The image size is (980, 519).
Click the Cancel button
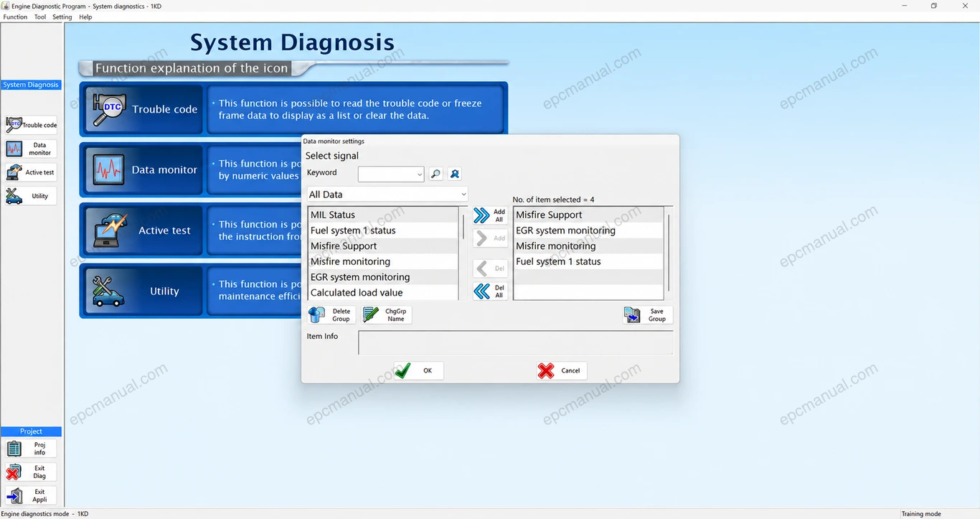click(x=561, y=370)
